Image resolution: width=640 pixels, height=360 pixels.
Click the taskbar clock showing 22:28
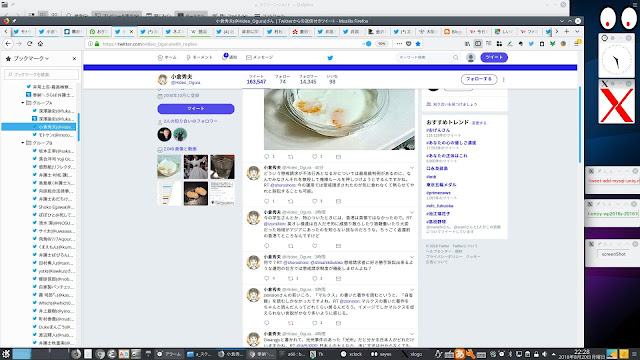click(x=581, y=354)
